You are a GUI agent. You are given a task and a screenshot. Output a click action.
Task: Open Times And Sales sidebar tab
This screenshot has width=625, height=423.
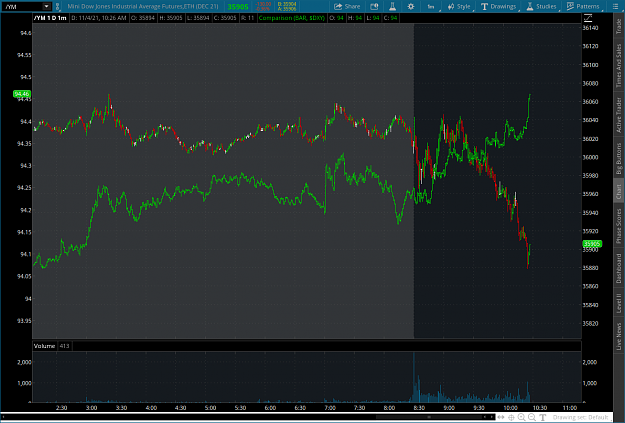[619, 65]
